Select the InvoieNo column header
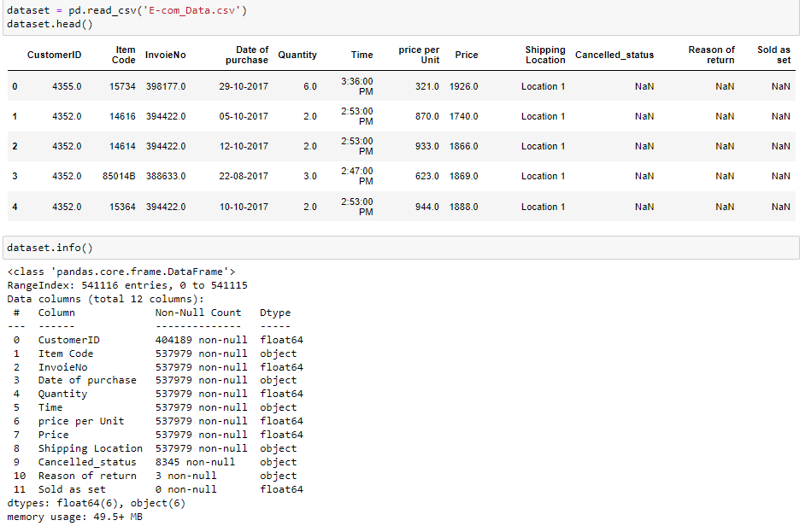811x532 pixels. (x=167, y=55)
